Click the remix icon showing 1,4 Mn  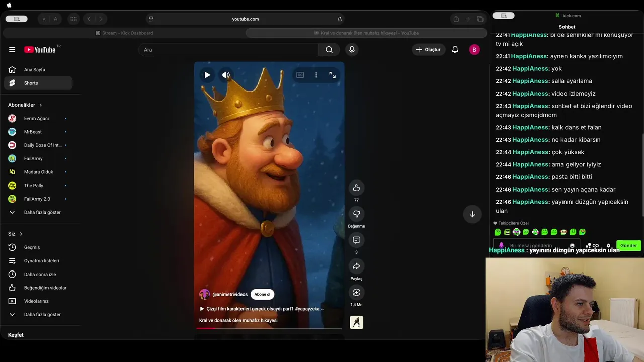(356, 292)
